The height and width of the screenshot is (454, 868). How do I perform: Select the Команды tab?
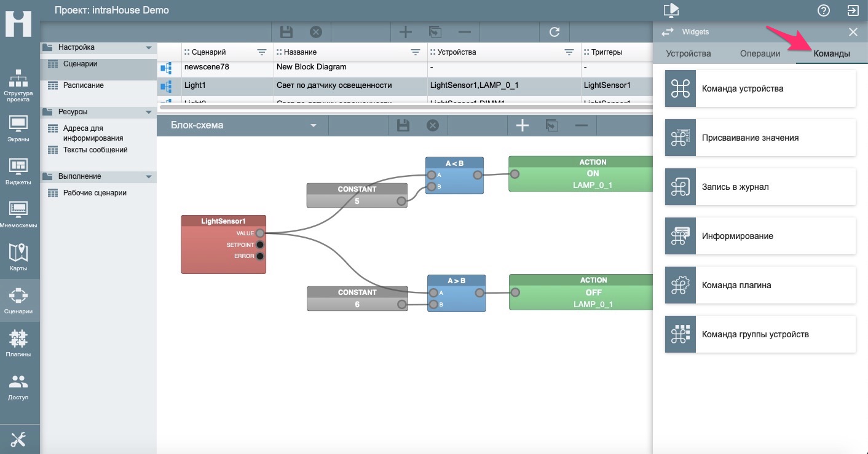pos(832,53)
